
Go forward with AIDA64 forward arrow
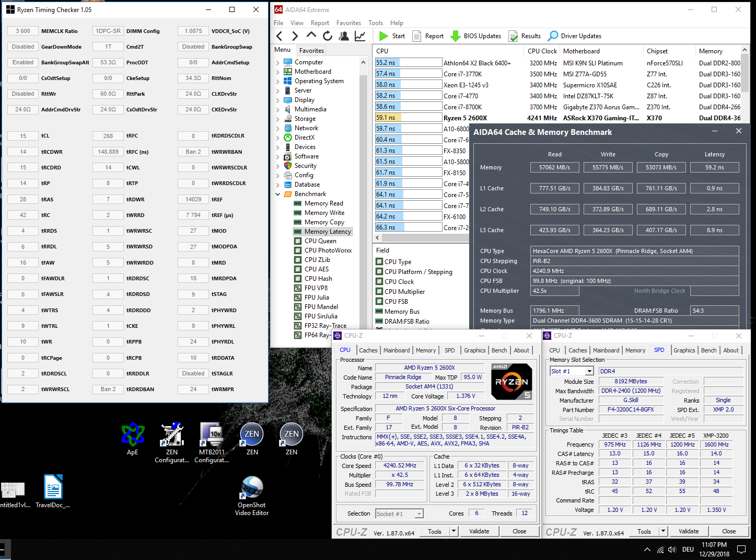(295, 36)
